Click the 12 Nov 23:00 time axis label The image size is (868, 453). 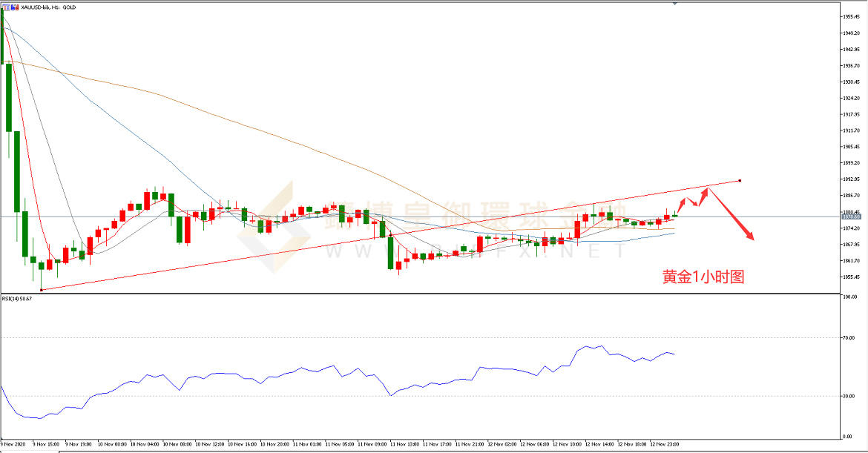pos(665,445)
